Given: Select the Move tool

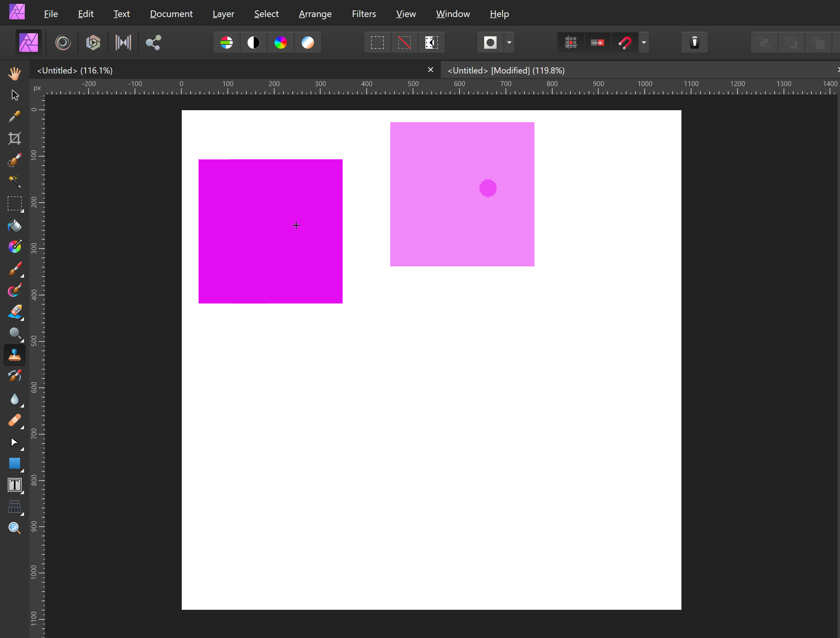Looking at the screenshot, I should 15,95.
